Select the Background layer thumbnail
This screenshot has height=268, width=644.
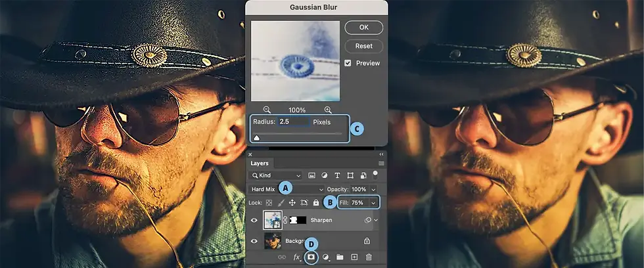click(273, 241)
